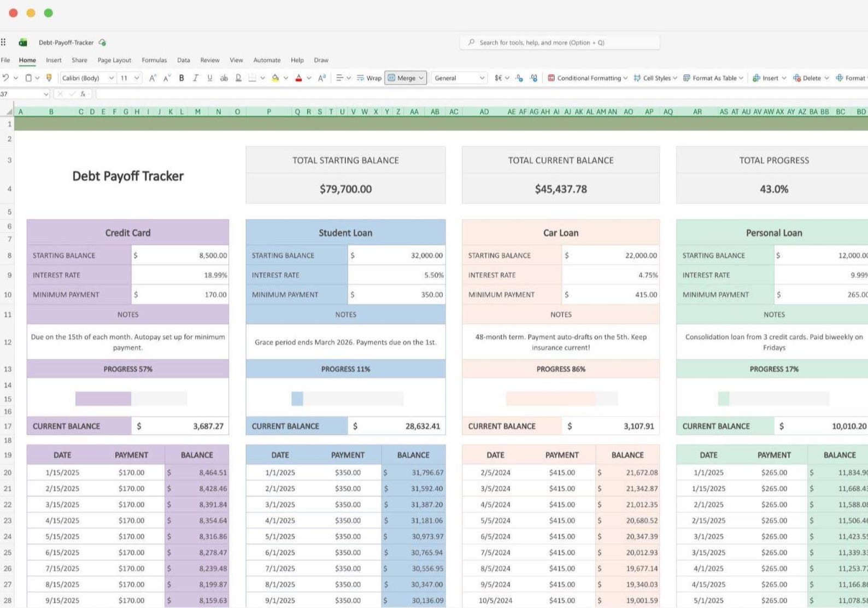868x608 pixels.
Task: Activate the Format Painter brush
Action: (49, 78)
